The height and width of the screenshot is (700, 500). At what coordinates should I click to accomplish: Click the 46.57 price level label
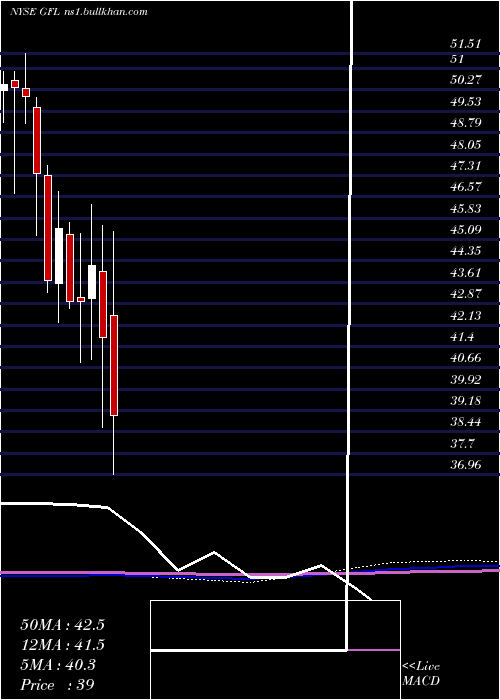tap(467, 187)
